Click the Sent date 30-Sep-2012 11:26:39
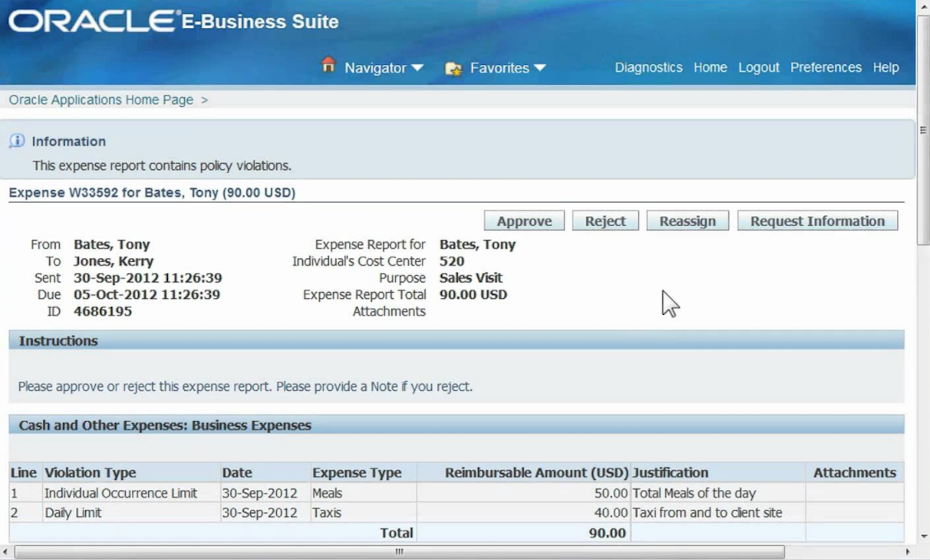 tap(148, 278)
